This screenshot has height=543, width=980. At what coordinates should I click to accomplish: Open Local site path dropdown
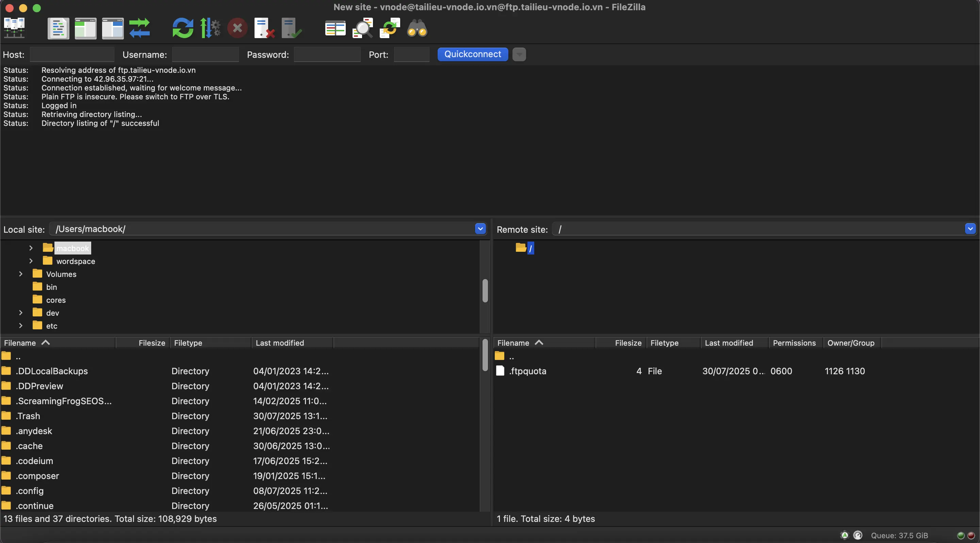pyautogui.click(x=480, y=229)
